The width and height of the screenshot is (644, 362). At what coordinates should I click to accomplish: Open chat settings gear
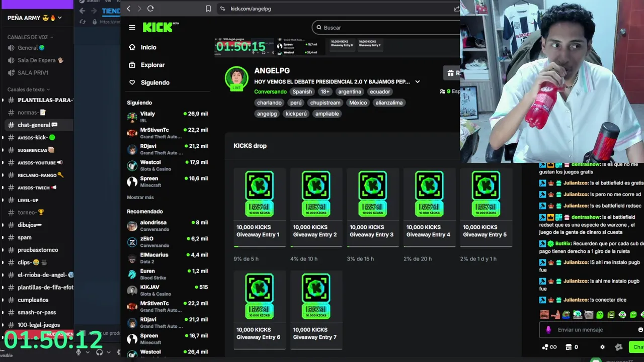[x=602, y=347]
